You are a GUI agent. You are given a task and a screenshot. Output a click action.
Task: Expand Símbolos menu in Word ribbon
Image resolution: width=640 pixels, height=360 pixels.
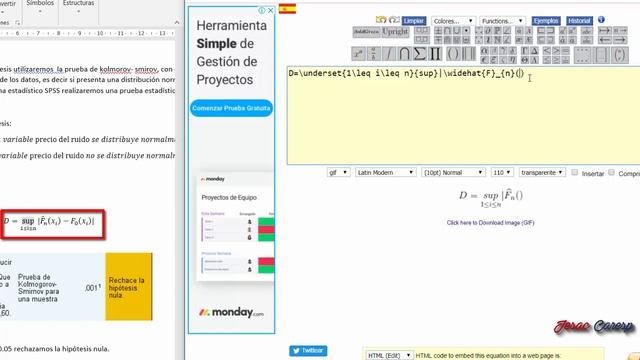[x=40, y=7]
